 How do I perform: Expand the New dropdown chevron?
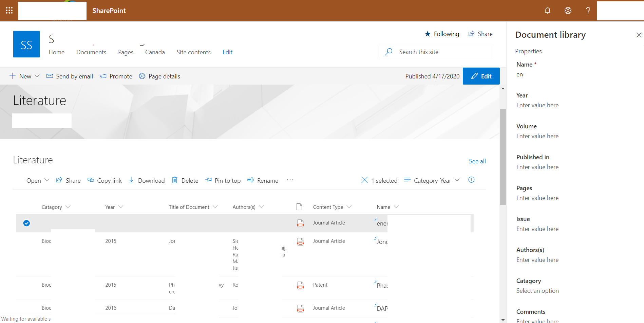click(37, 76)
